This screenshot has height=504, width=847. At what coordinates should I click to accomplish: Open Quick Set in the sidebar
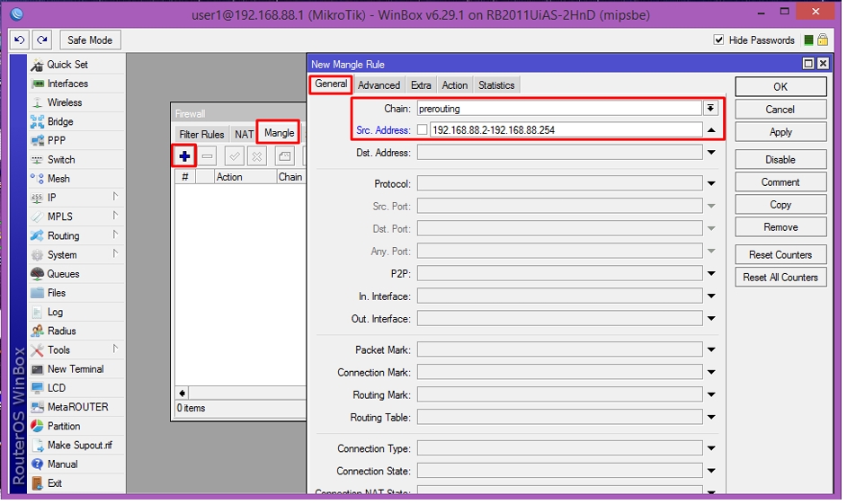(67, 65)
